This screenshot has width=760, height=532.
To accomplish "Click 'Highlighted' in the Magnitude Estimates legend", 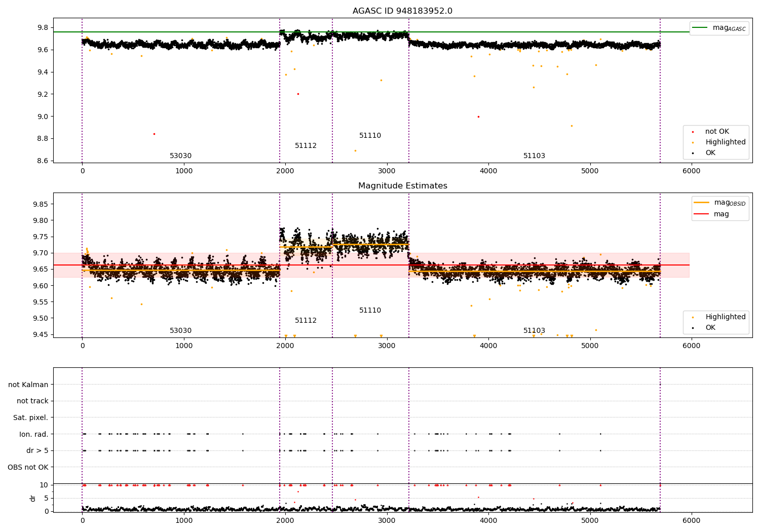I will click(726, 317).
